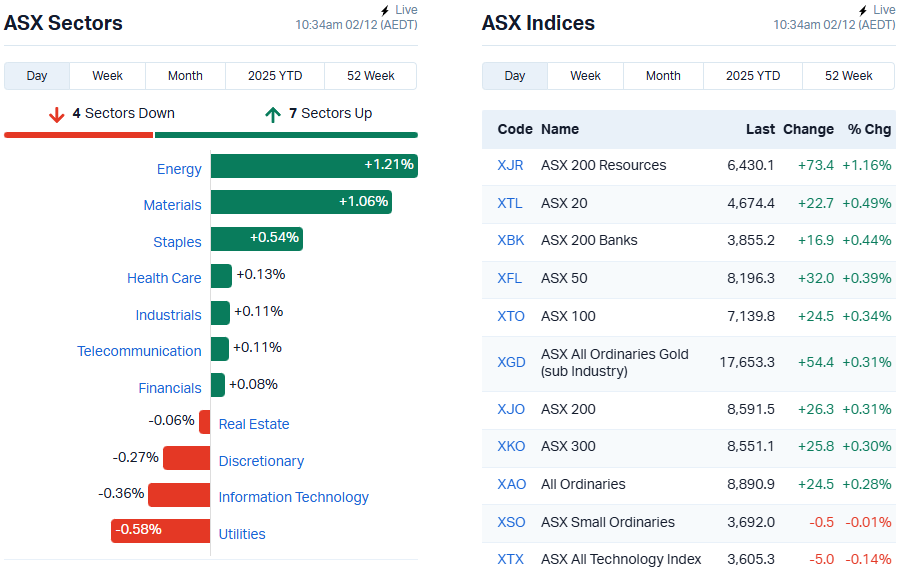Click the Utilities -0.58% red bar
The height and width of the screenshot is (572, 911).
point(160,531)
